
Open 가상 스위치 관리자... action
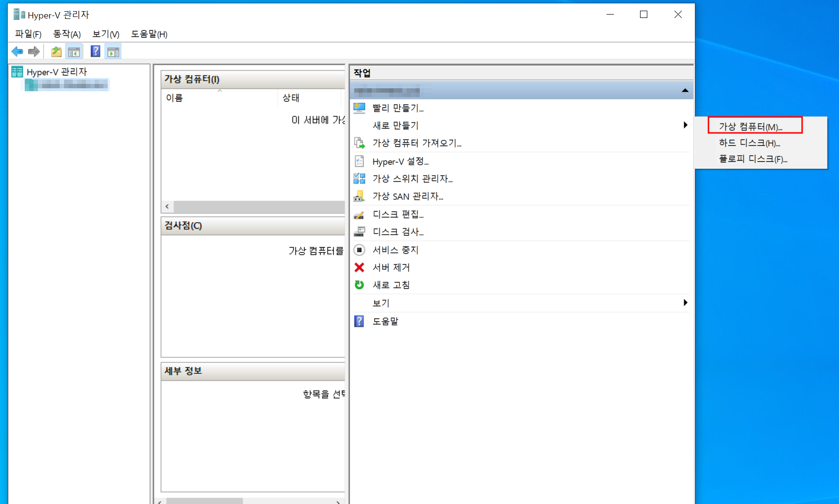click(x=412, y=179)
